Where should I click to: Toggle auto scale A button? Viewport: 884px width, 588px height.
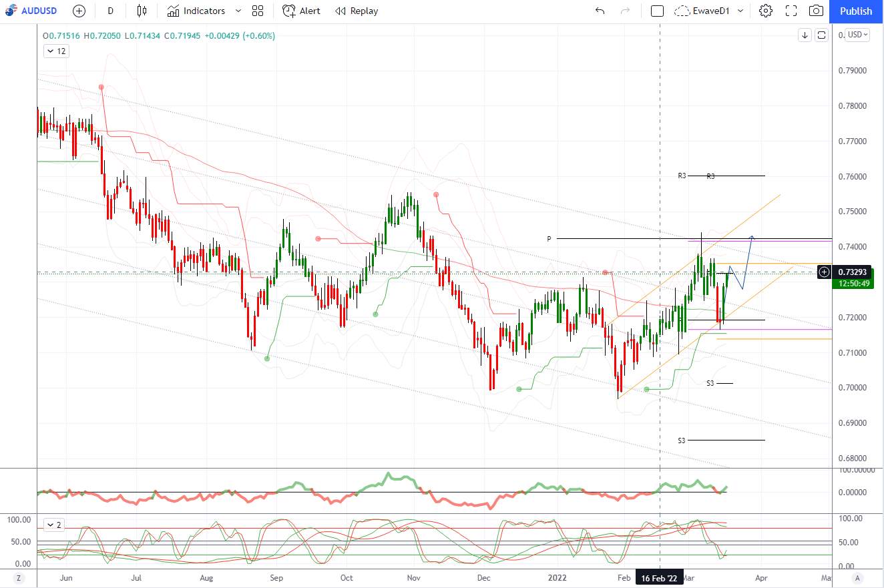(x=857, y=577)
